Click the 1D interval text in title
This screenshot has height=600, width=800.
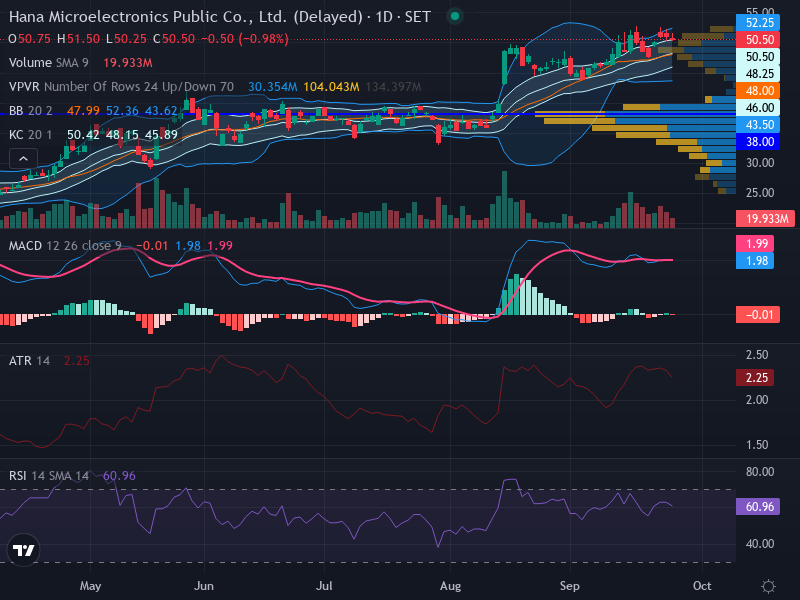tap(383, 17)
